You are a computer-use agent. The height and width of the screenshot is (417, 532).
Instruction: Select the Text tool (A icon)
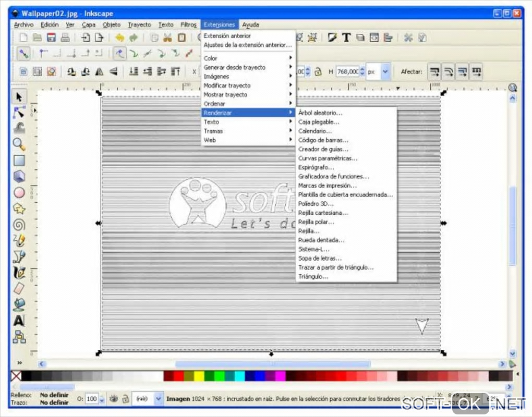pyautogui.click(x=19, y=321)
